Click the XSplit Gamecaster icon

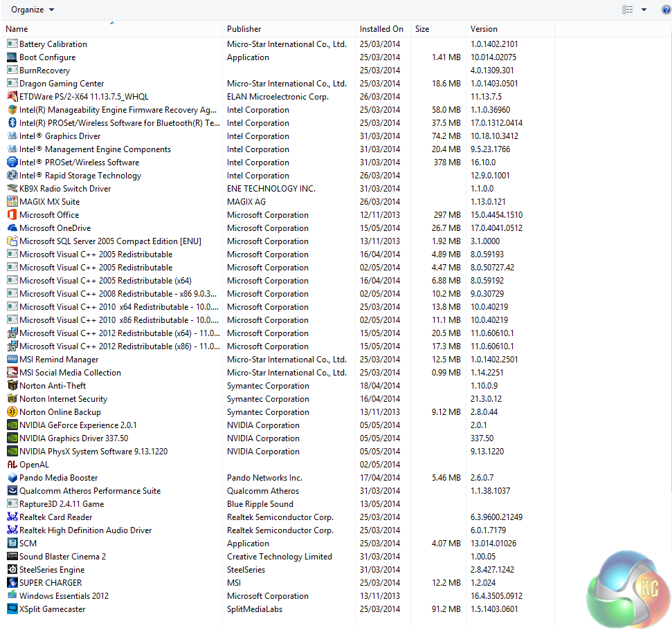(x=12, y=609)
